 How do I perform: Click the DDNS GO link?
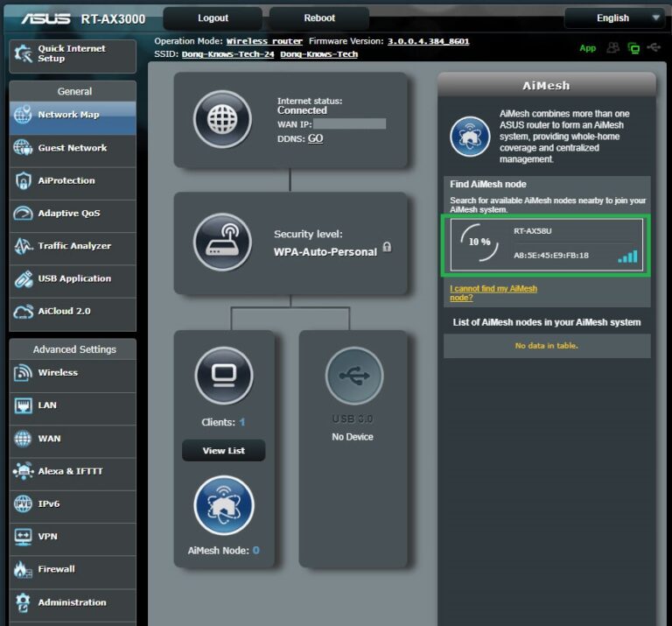pos(315,138)
